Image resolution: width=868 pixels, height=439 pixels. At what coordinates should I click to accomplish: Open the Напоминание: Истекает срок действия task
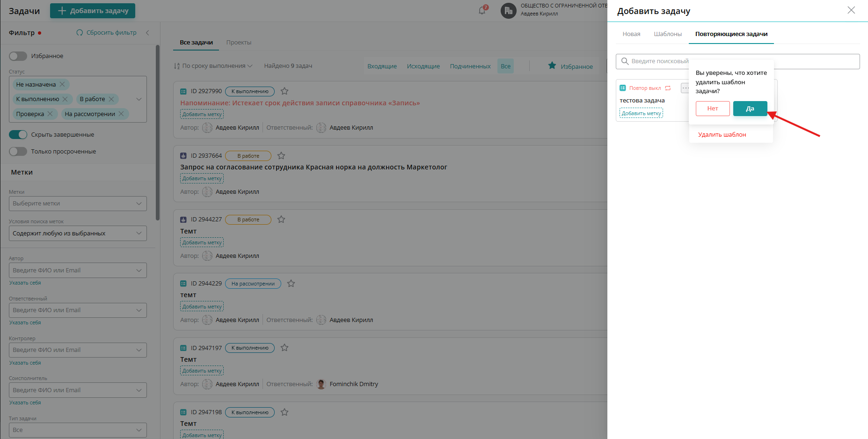(300, 103)
